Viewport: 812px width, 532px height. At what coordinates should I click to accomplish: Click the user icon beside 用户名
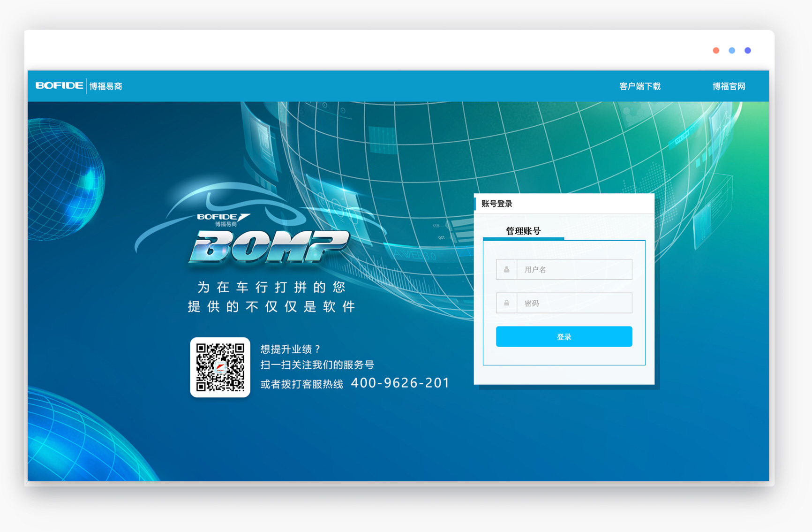pos(506,270)
